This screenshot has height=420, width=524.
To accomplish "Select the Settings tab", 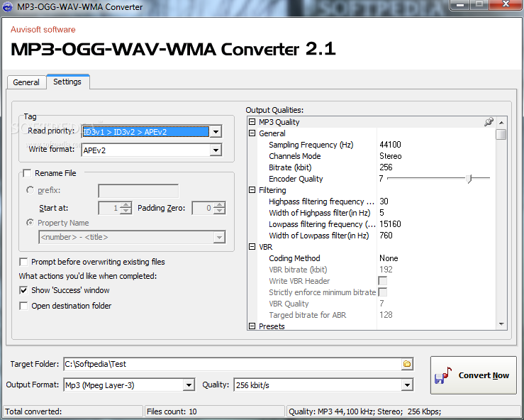I will pyautogui.click(x=67, y=82).
